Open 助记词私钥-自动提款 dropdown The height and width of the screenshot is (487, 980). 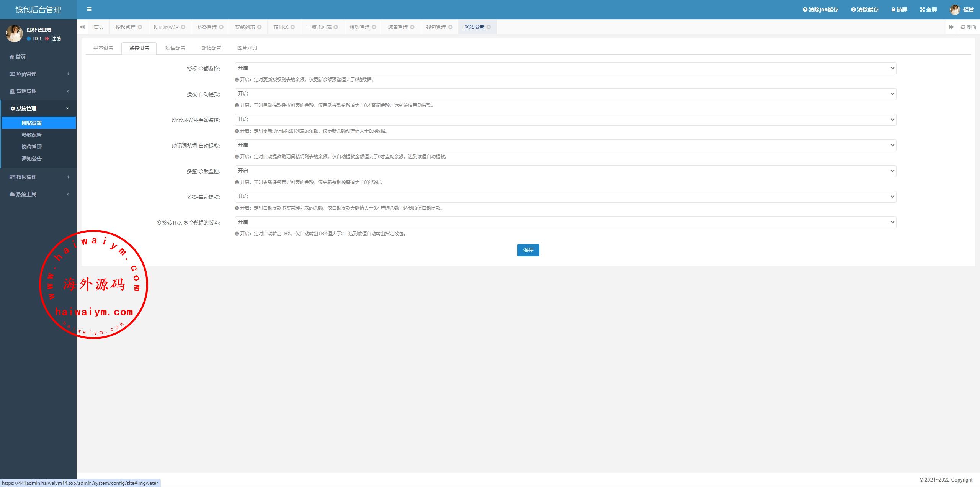(565, 145)
